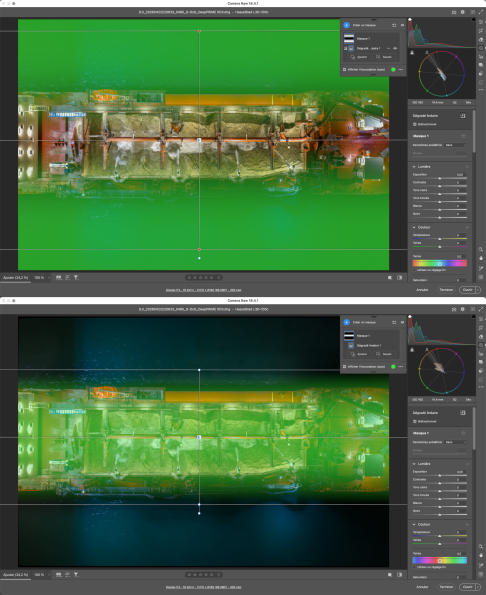This screenshot has width=486, height=595.
Task: Open the mask preset parameters dropdown in upper window
Action: point(455,145)
